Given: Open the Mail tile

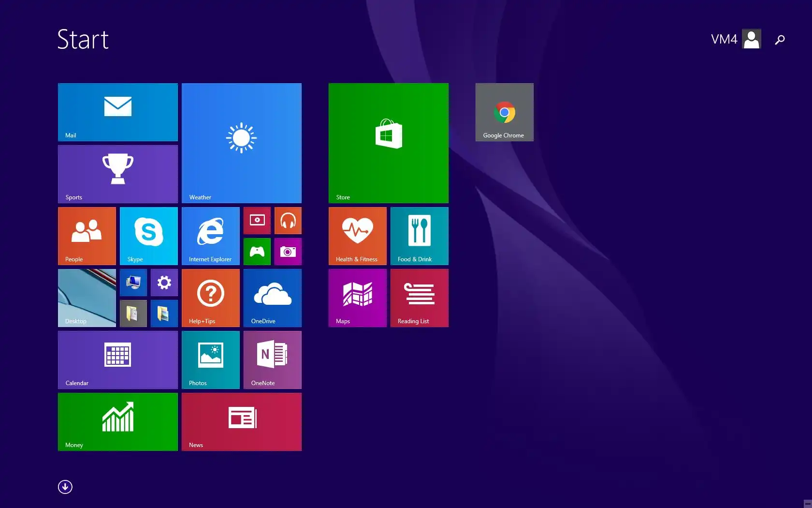Looking at the screenshot, I should (118, 112).
